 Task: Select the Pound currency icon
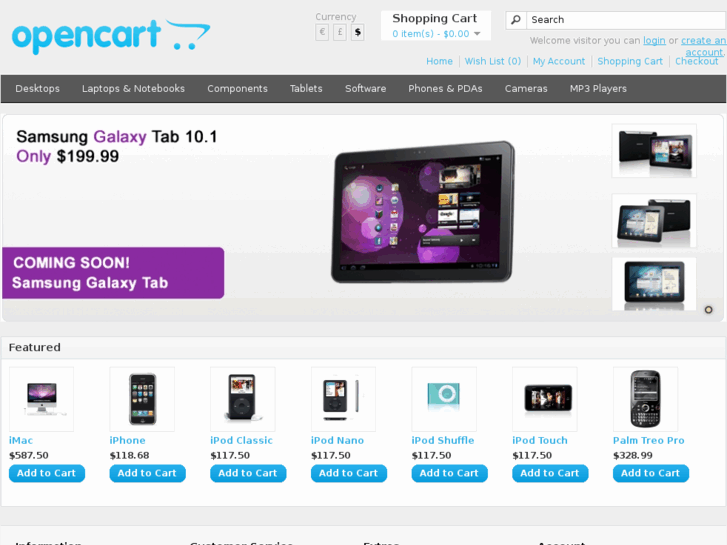tap(340, 32)
